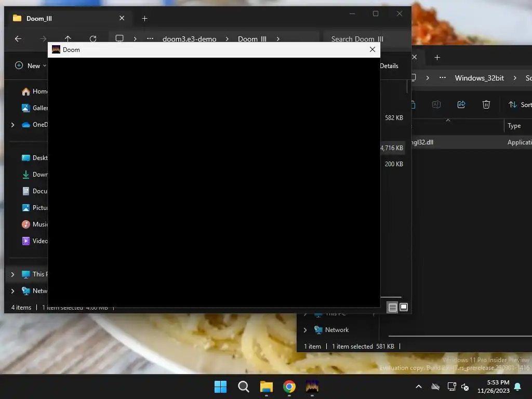Open Videos in the navigation pane
532x399 pixels.
tap(34, 241)
